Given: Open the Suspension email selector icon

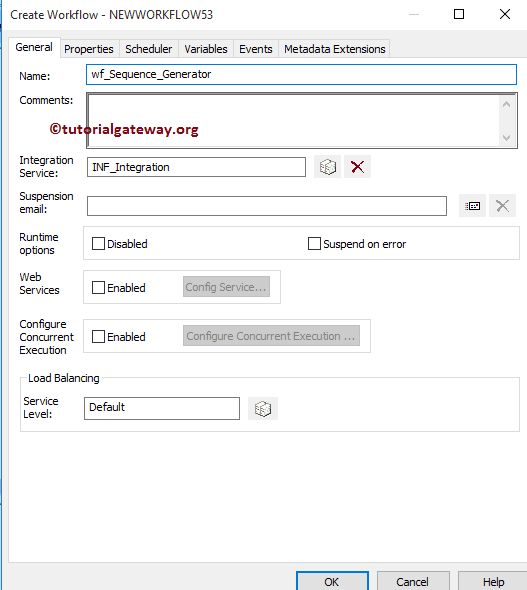Looking at the screenshot, I should point(472,206).
